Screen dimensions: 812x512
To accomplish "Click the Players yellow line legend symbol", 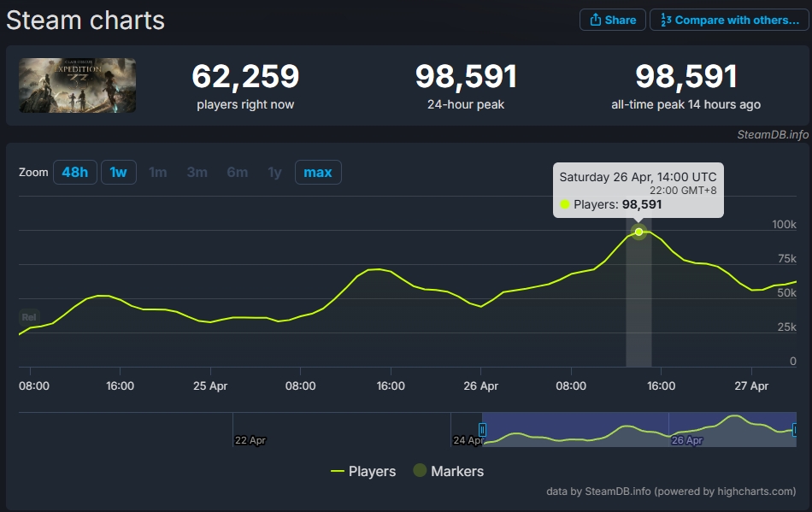I will pyautogui.click(x=337, y=471).
